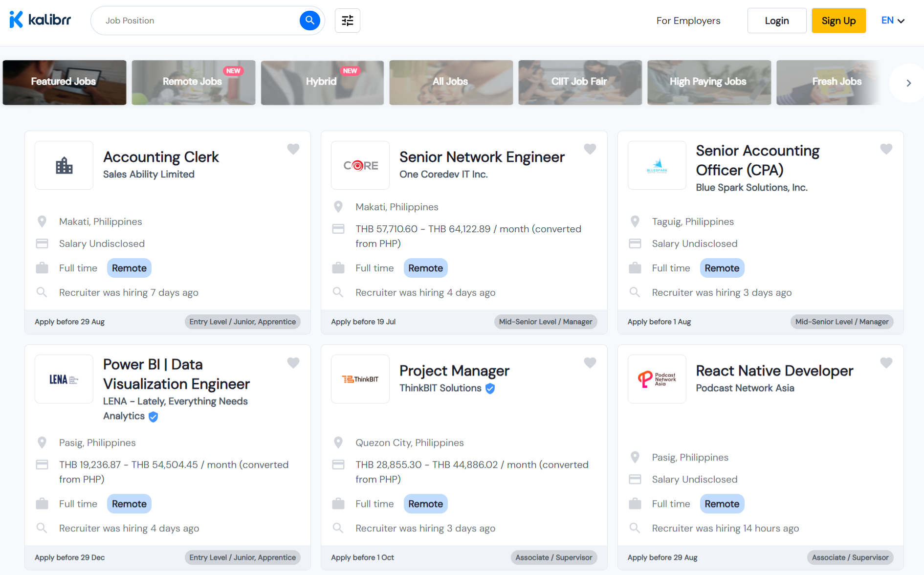Viewport: 924px width, 575px height.
Task: Click Entry Level tag on Power BI card
Action: click(x=242, y=557)
